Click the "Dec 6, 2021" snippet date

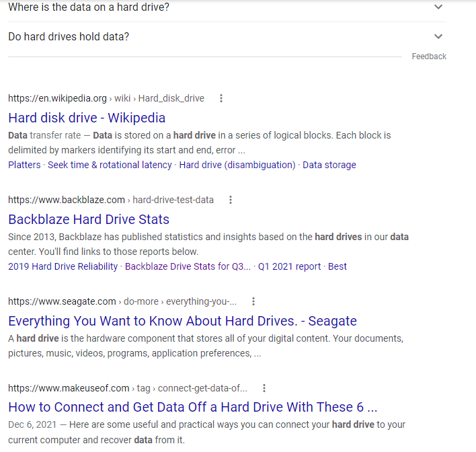(x=32, y=424)
